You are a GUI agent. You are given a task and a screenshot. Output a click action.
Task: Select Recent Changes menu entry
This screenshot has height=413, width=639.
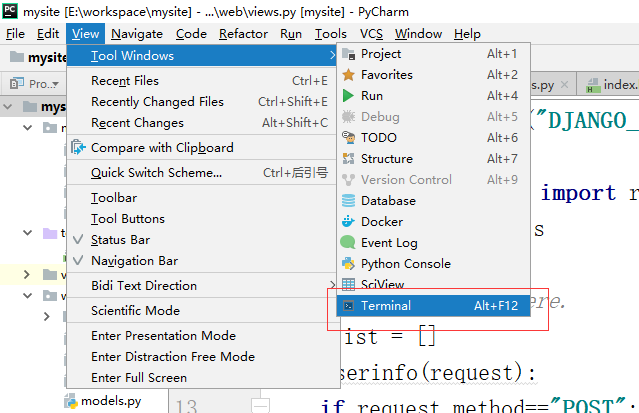(203, 123)
